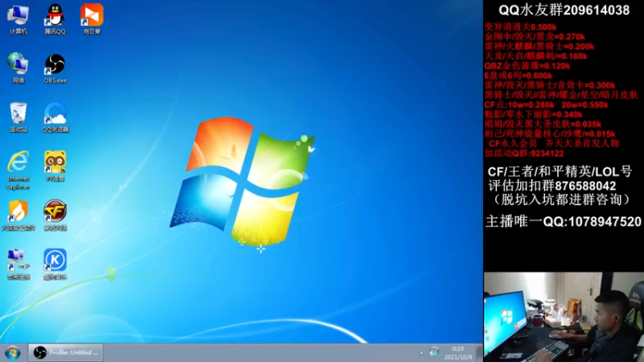
Task: Select the 回收站 Recycle Bin icon
Action: click(18, 117)
